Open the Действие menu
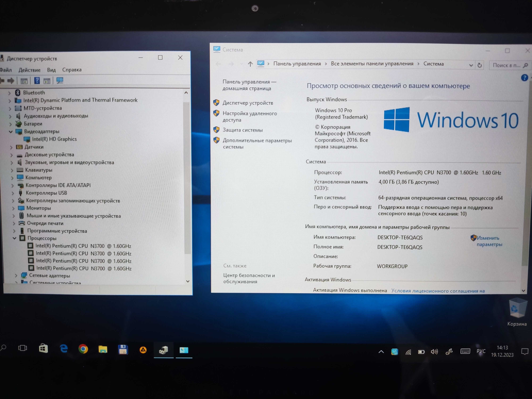The image size is (532, 399). (30, 70)
